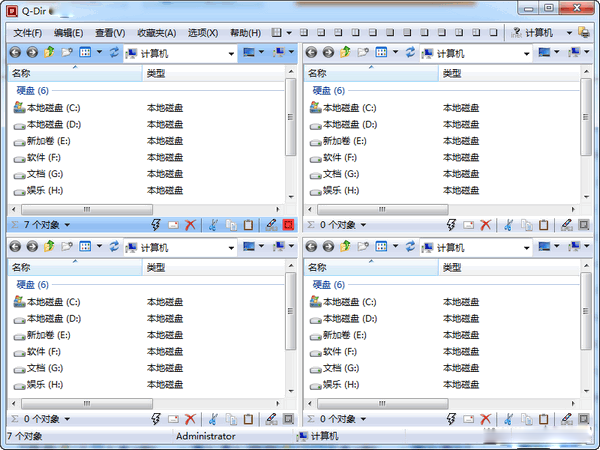
Task: Open the 收藏夹(A) menu
Action: click(x=157, y=33)
